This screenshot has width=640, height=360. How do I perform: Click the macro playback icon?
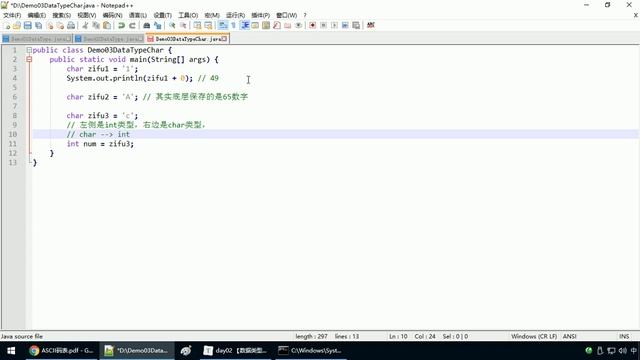coord(334,25)
